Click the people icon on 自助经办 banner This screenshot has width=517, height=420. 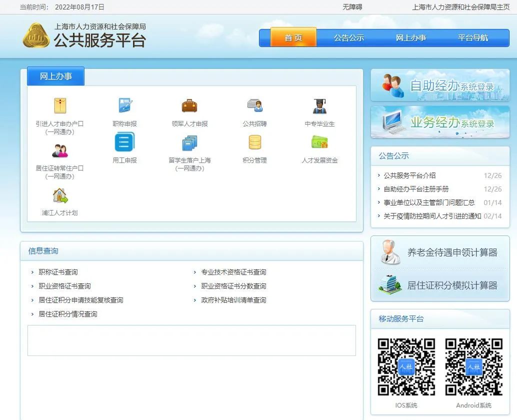(x=393, y=85)
